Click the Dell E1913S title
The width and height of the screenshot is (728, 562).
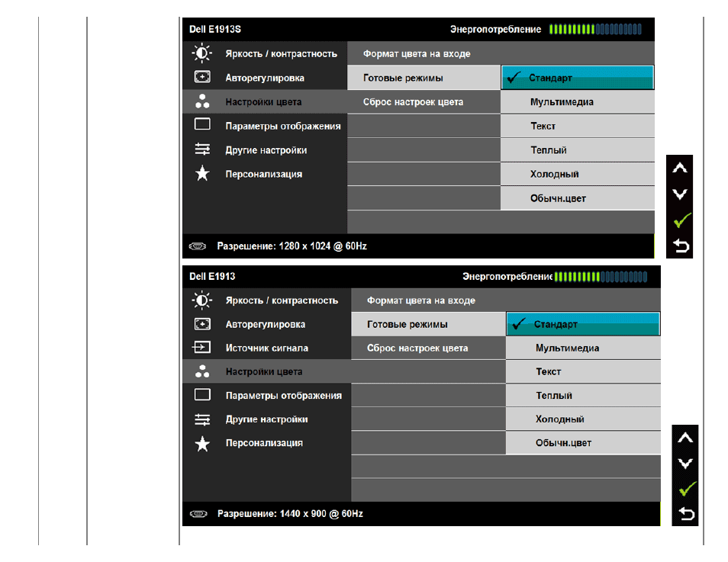[x=215, y=29]
